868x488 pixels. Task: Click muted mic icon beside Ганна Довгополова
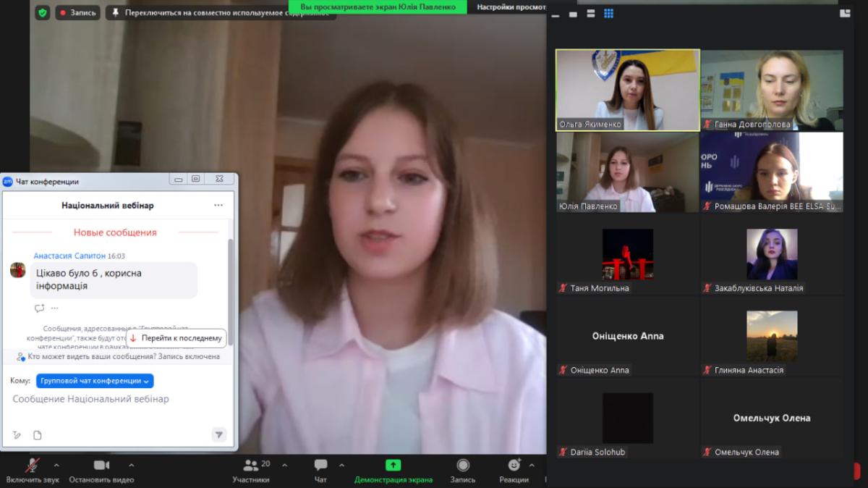(x=707, y=125)
